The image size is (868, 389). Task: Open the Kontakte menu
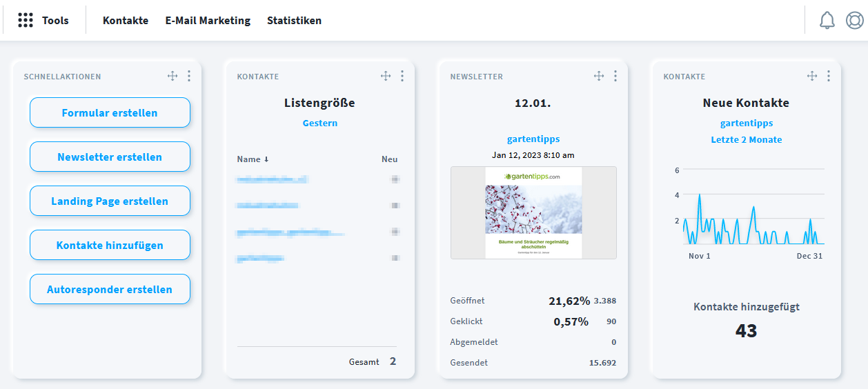click(126, 21)
